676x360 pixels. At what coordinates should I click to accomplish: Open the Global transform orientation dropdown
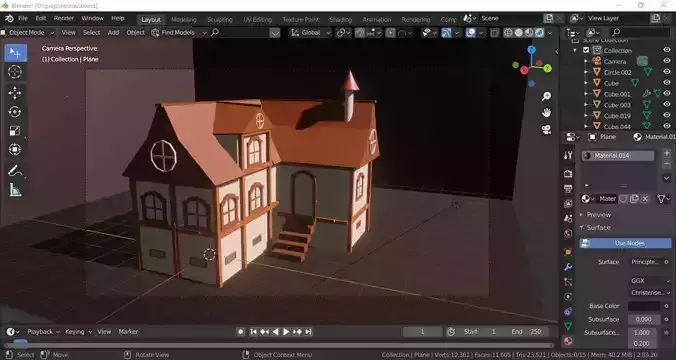pos(310,33)
